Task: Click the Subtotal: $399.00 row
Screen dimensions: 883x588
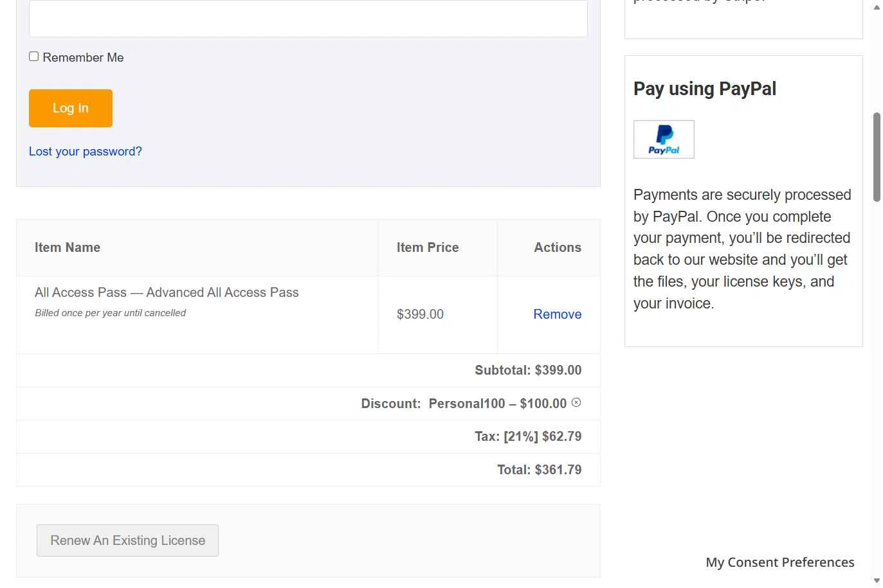Action: point(308,370)
